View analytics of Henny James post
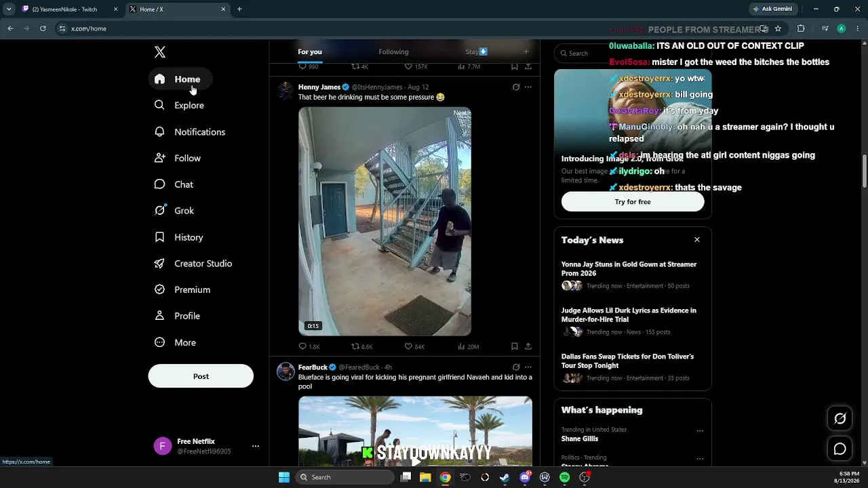This screenshot has height=488, width=868. [x=468, y=346]
